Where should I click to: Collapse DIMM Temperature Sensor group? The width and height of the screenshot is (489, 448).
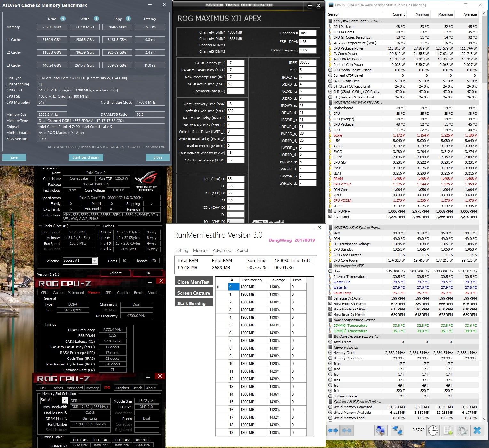330,320
